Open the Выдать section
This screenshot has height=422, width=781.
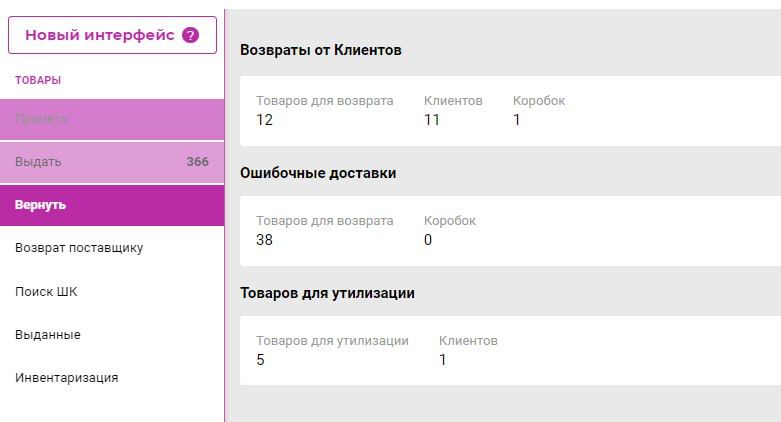[39, 162]
